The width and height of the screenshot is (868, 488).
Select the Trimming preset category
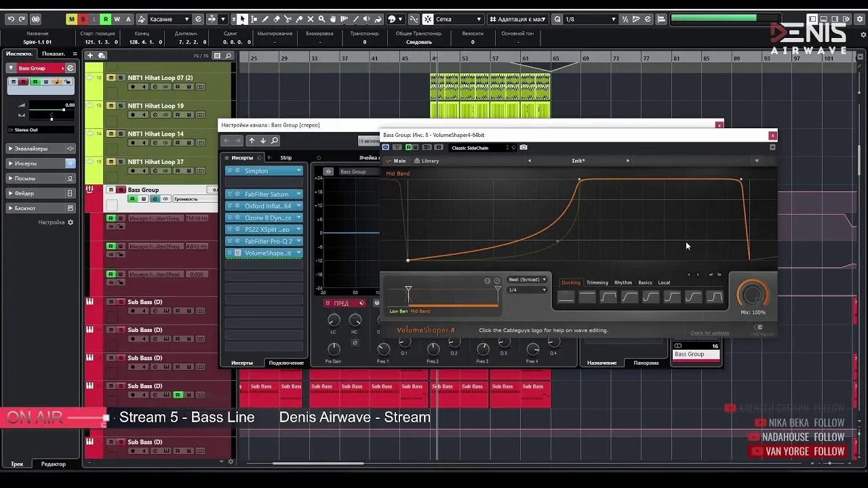pos(597,283)
